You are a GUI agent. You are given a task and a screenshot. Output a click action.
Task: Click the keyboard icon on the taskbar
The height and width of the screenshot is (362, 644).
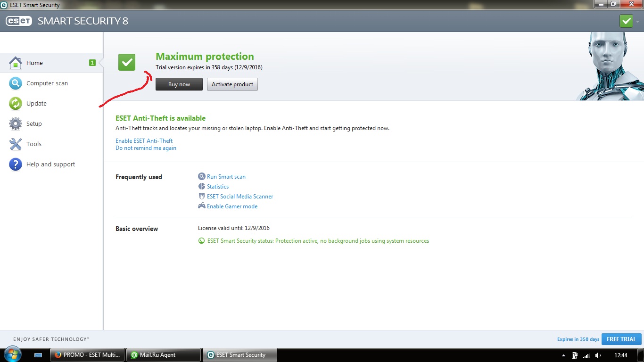point(39,355)
